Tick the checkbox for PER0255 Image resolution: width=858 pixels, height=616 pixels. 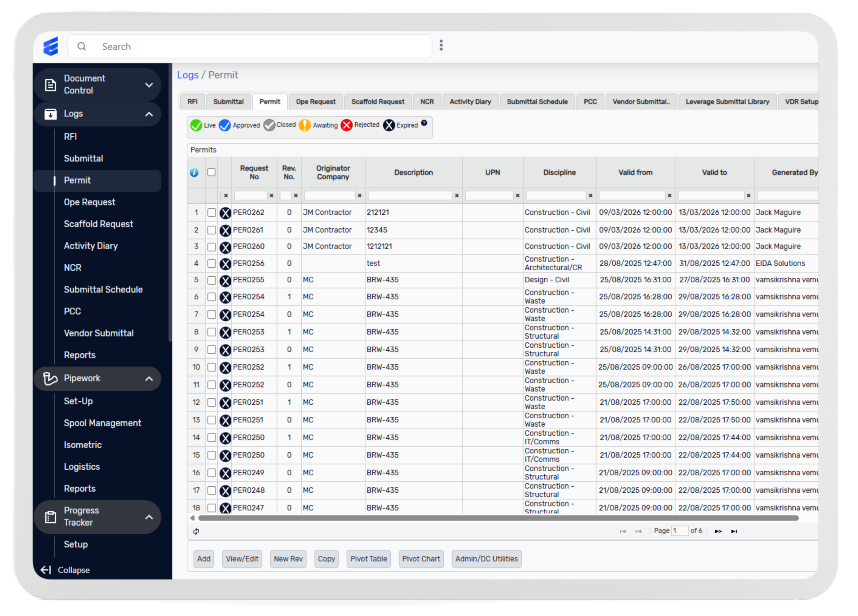click(211, 280)
